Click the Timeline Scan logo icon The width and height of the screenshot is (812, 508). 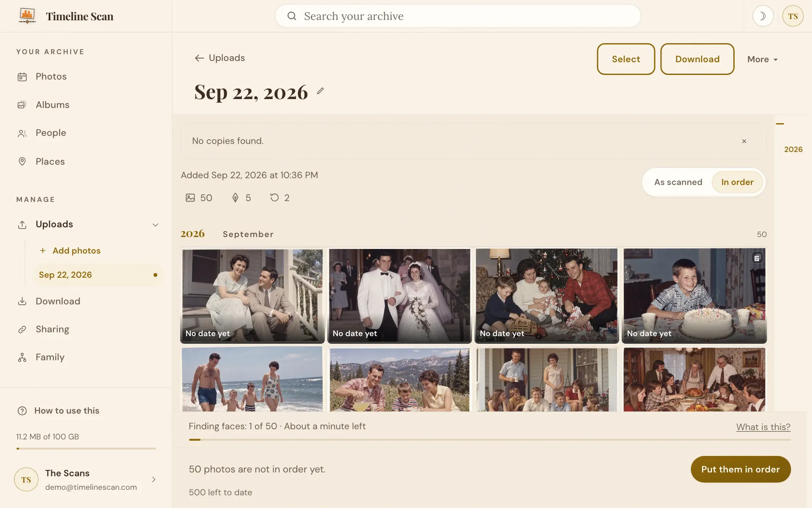point(27,16)
